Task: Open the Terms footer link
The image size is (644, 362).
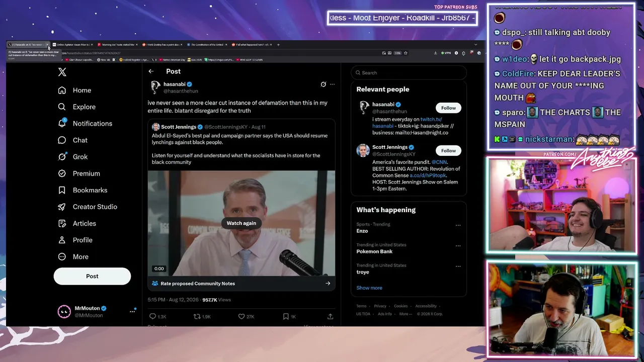Action: click(x=361, y=306)
